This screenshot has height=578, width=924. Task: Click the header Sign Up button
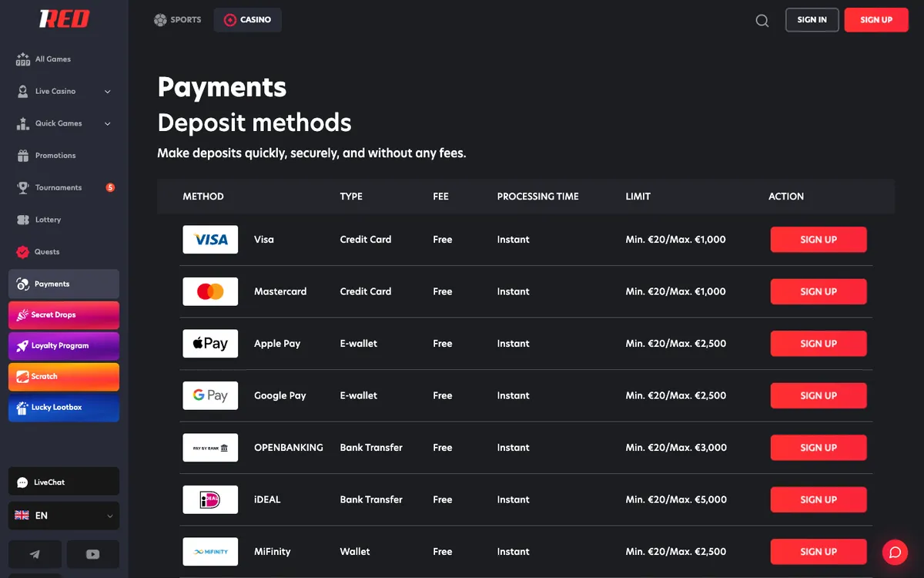(876, 20)
